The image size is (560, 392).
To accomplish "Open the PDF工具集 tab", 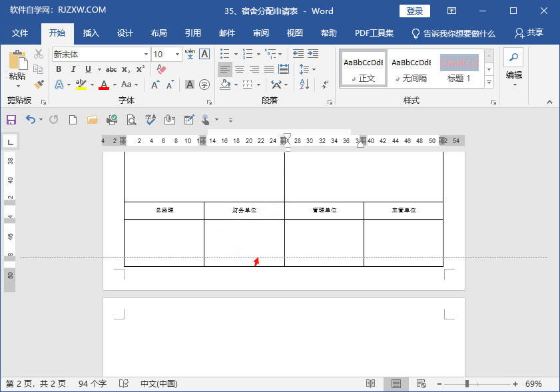I will tap(374, 33).
